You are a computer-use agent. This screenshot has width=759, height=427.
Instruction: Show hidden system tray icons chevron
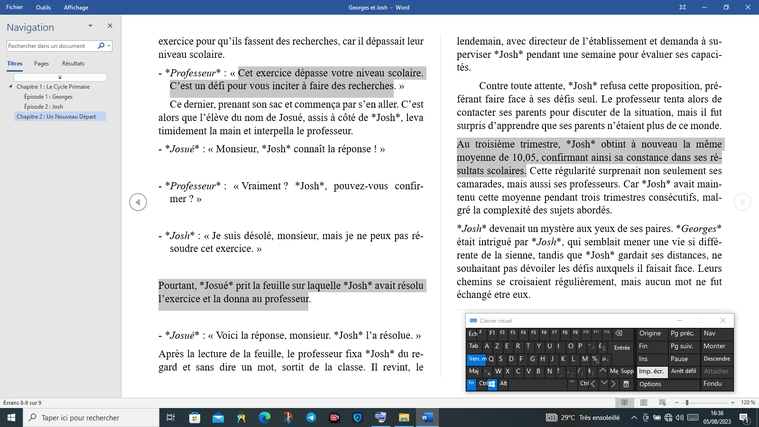[x=634, y=417]
